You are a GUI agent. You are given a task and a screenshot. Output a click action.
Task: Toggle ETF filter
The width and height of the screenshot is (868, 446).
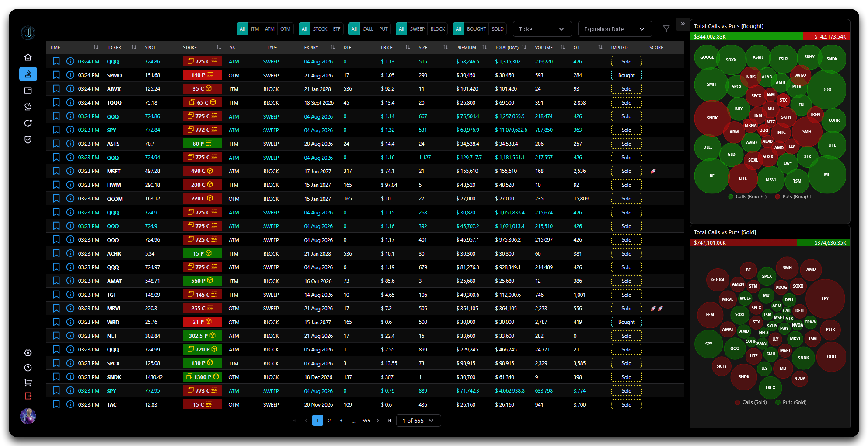pos(337,29)
